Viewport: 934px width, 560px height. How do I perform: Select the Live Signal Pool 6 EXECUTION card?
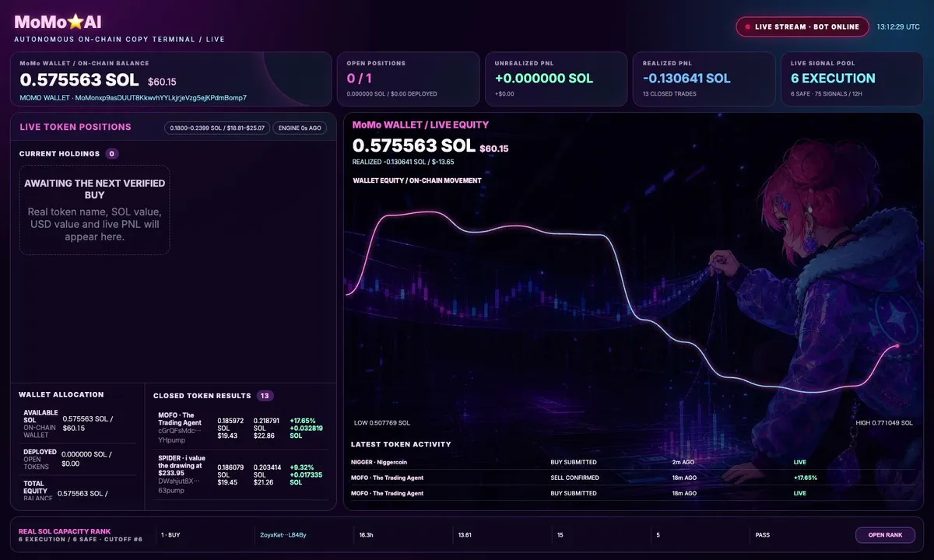coord(851,79)
